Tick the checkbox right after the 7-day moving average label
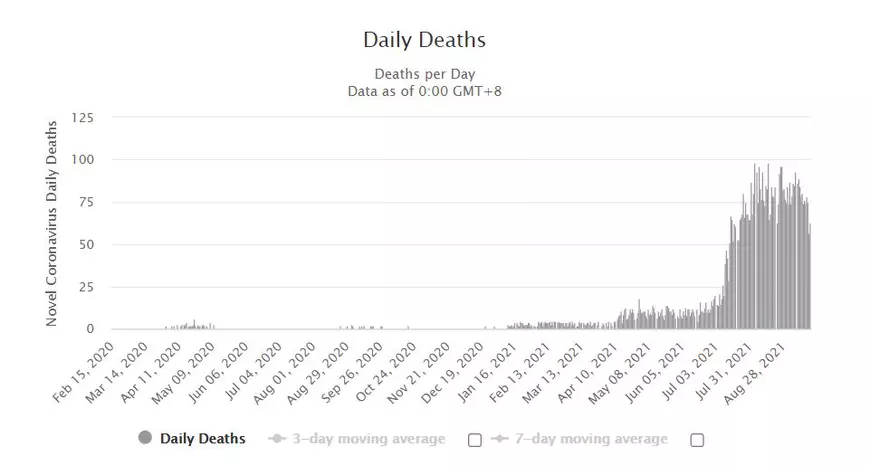Image resolution: width=870 pixels, height=466 pixels. [x=697, y=439]
